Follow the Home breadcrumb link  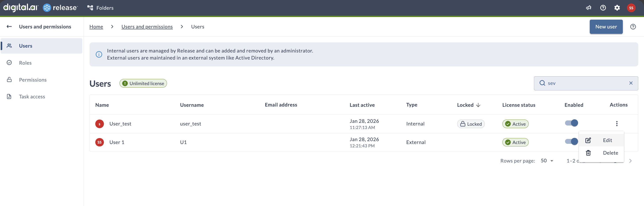(96, 27)
